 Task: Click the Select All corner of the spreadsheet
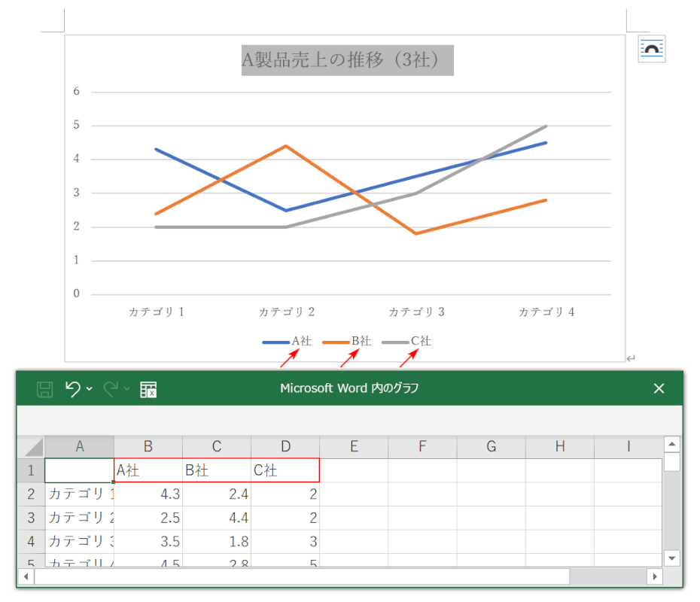(31, 447)
